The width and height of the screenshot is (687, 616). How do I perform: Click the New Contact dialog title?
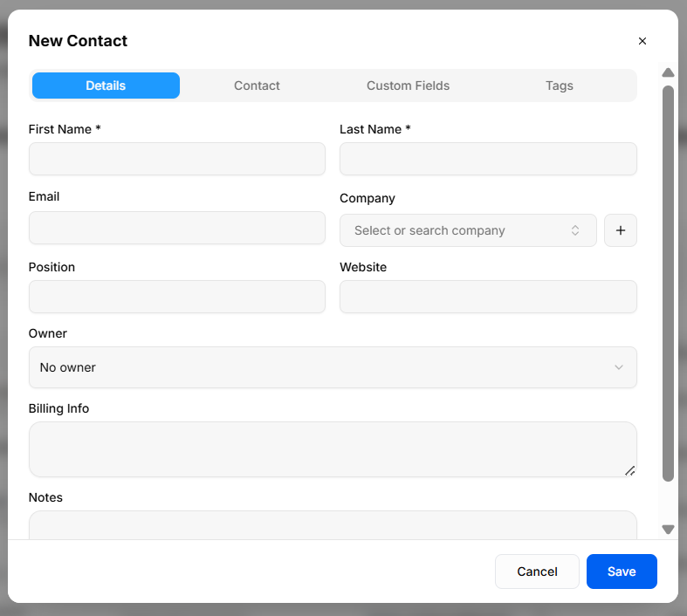tap(78, 41)
